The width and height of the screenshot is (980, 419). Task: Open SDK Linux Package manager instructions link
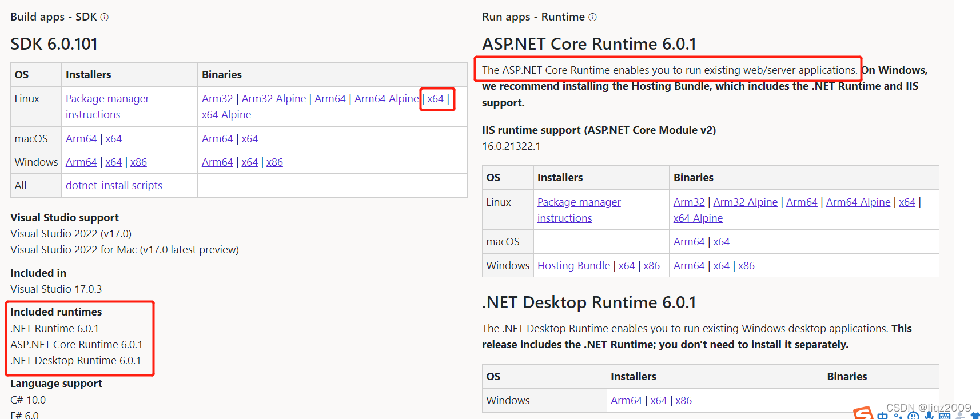(107, 106)
